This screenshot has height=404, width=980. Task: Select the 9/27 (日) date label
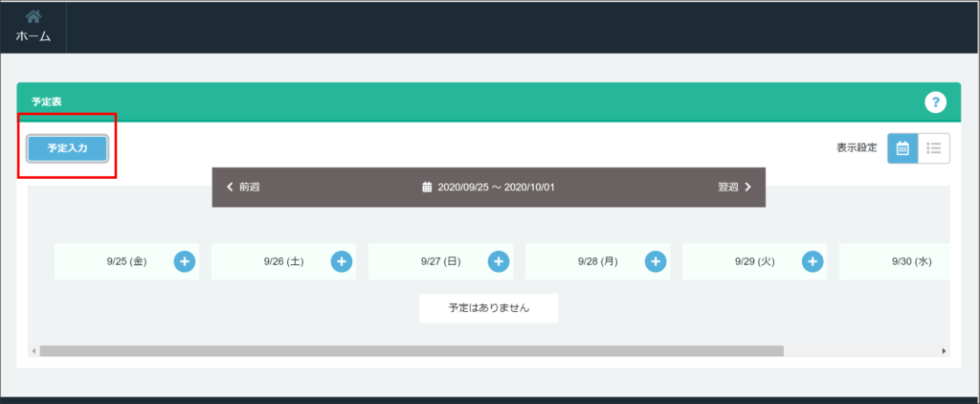[440, 262]
